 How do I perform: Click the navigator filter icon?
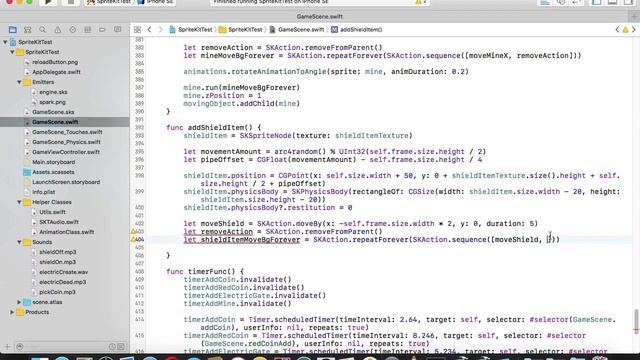tap(20, 347)
